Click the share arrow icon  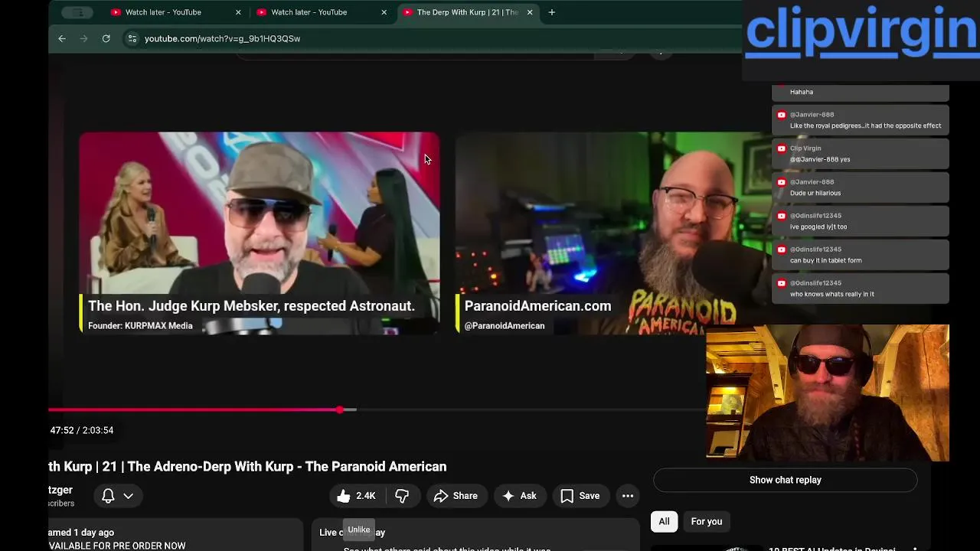pos(441,496)
